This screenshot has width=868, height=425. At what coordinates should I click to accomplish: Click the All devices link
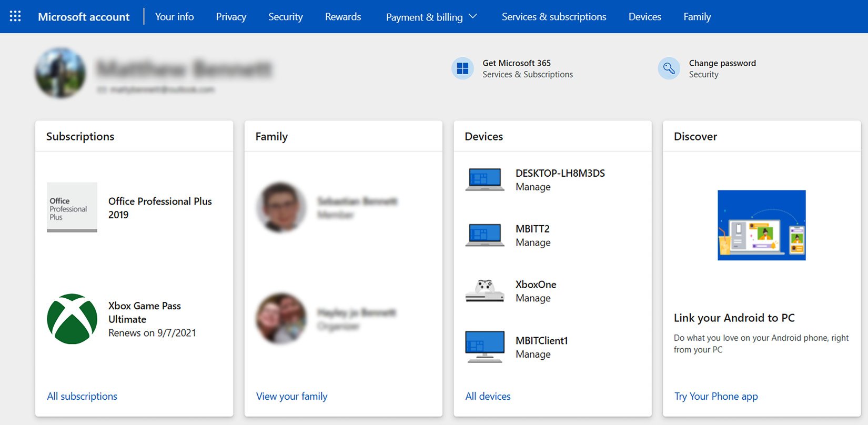(488, 396)
